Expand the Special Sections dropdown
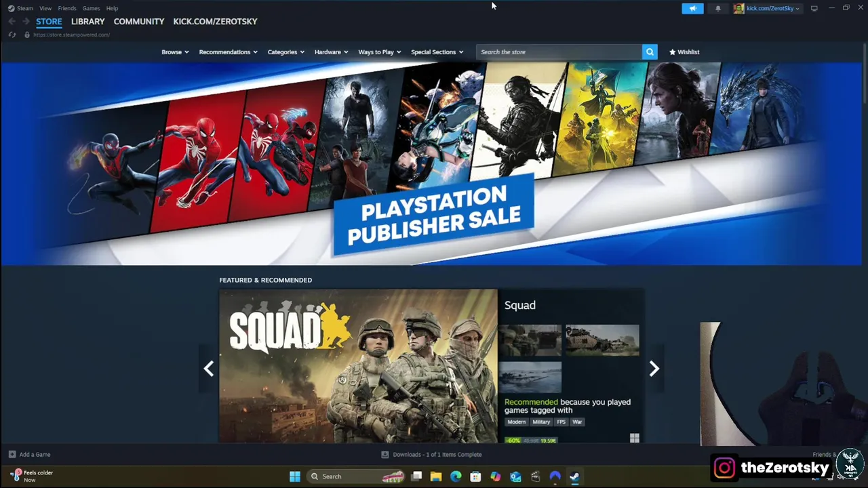 pos(437,52)
